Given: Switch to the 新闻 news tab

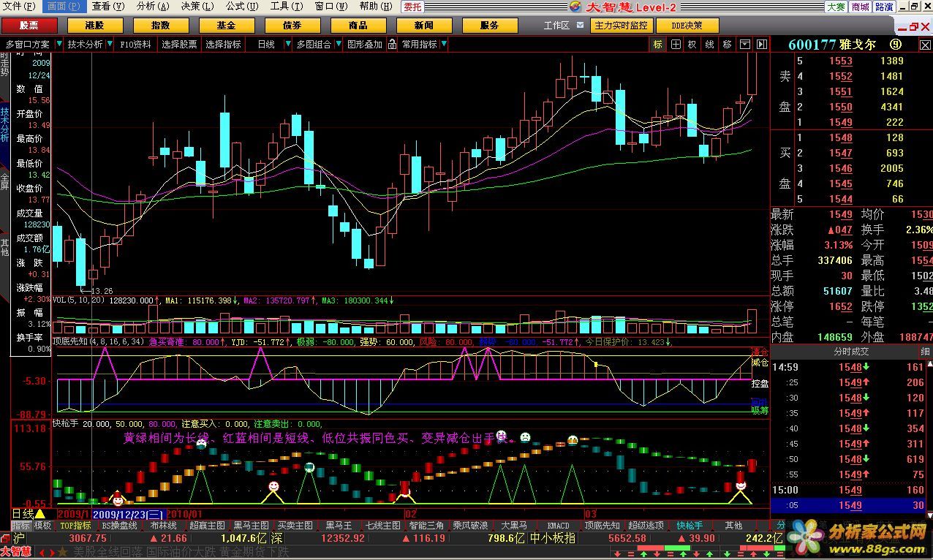Looking at the screenshot, I should tap(423, 26).
